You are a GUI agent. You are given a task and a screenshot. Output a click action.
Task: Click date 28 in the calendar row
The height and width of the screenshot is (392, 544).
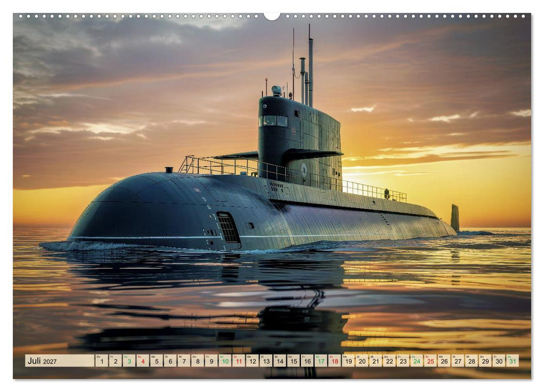(x=472, y=361)
